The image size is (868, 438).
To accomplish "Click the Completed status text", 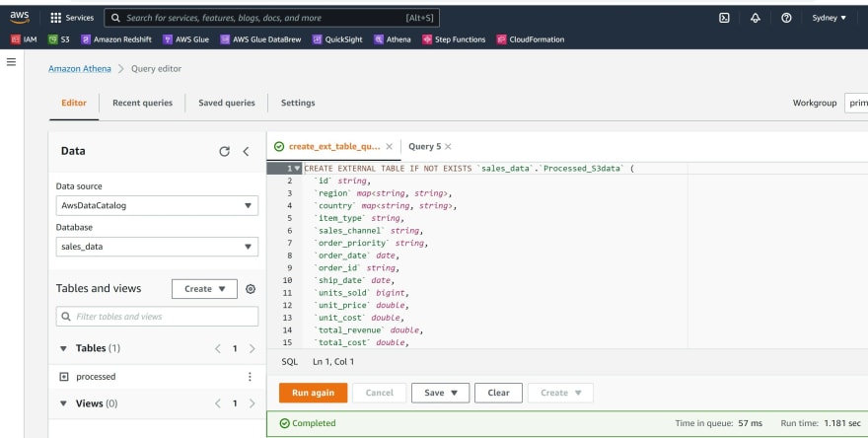I will point(314,423).
